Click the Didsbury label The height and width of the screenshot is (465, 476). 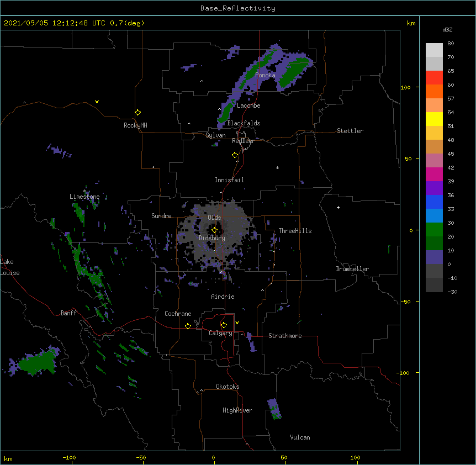click(212, 238)
